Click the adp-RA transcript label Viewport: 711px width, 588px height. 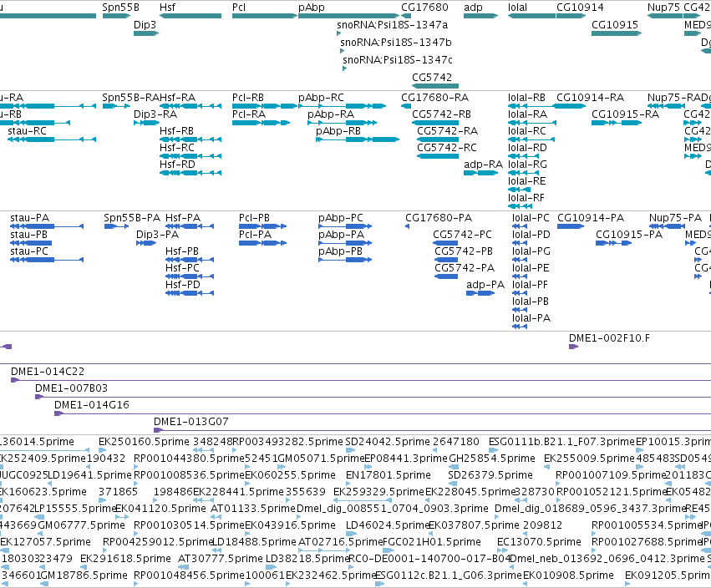click(484, 164)
